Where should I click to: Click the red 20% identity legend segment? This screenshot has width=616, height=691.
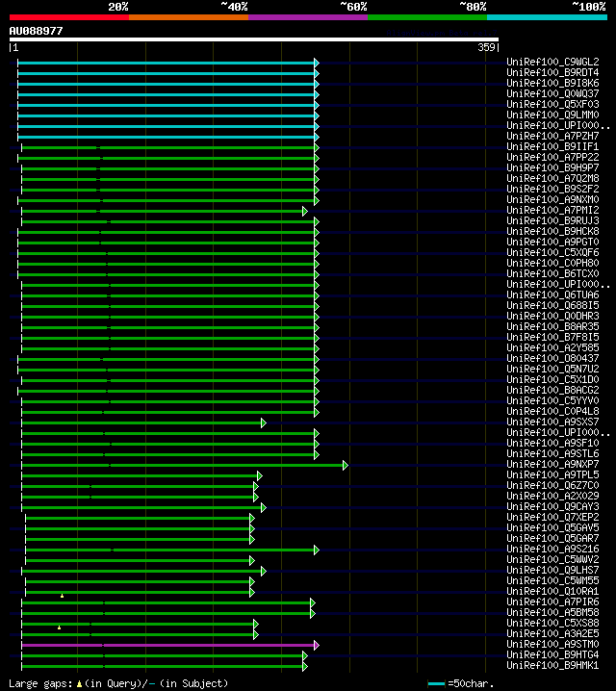click(69, 17)
